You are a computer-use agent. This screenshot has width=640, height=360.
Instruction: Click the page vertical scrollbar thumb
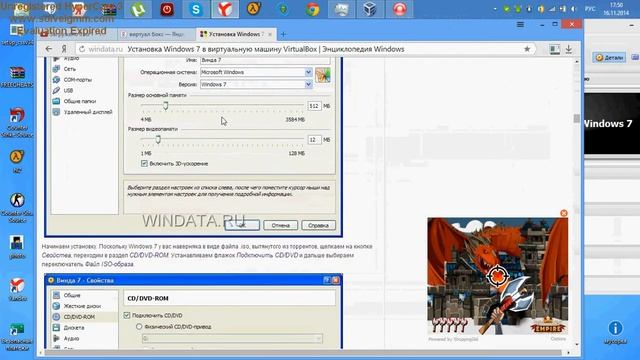pyautogui.click(x=576, y=118)
